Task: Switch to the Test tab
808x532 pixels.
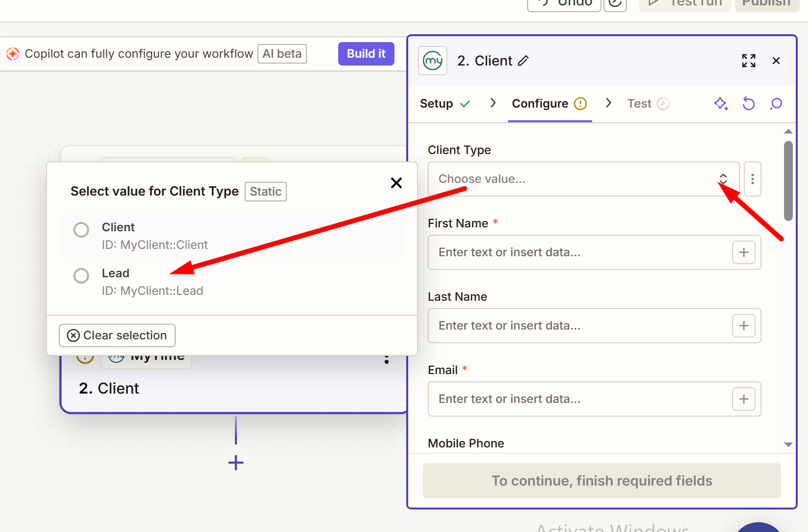Action: (x=648, y=104)
